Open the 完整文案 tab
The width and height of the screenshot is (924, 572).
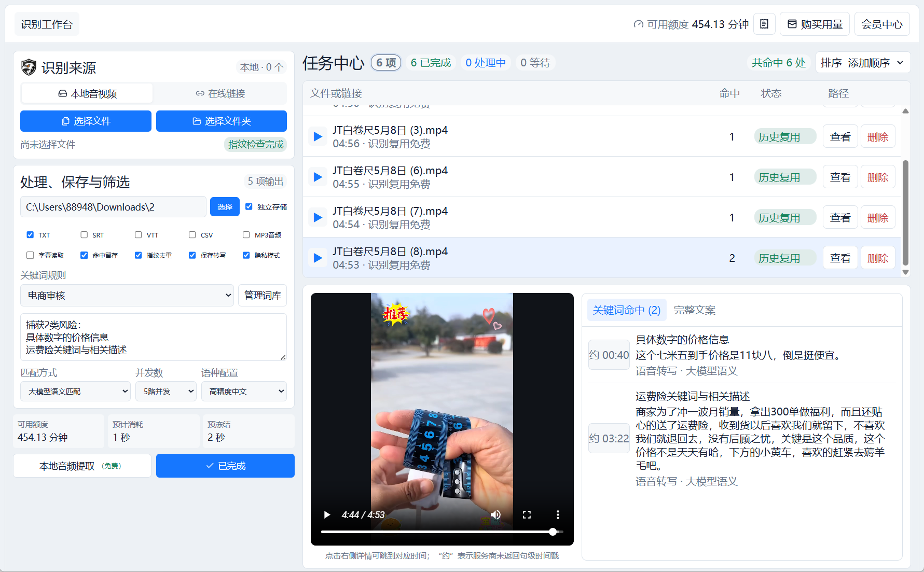coord(694,310)
